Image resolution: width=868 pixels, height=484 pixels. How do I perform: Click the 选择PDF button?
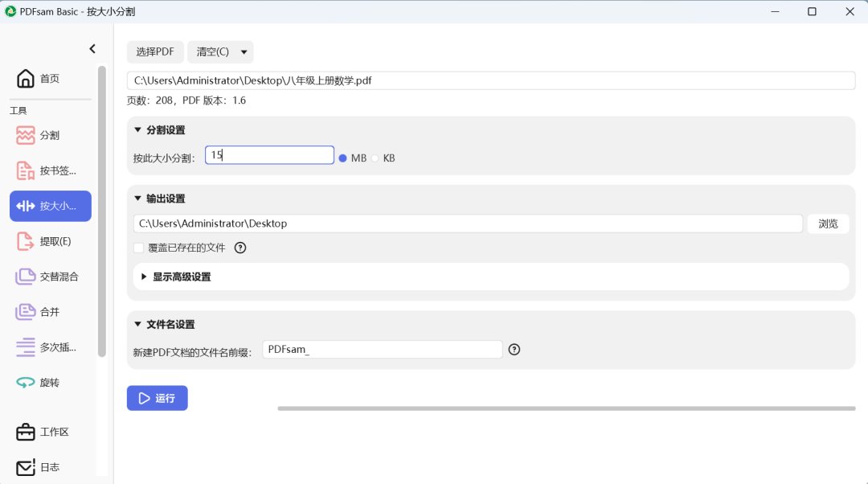[155, 52]
